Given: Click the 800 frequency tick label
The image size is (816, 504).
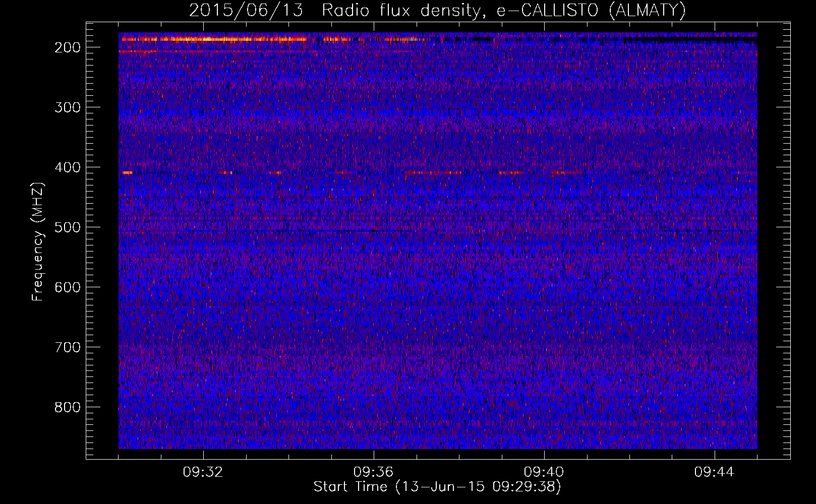Looking at the screenshot, I should (67, 407).
